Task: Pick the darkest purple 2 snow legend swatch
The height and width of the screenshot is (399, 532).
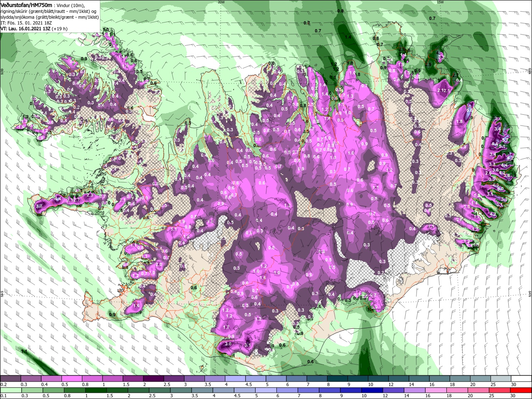Action: click(153, 379)
